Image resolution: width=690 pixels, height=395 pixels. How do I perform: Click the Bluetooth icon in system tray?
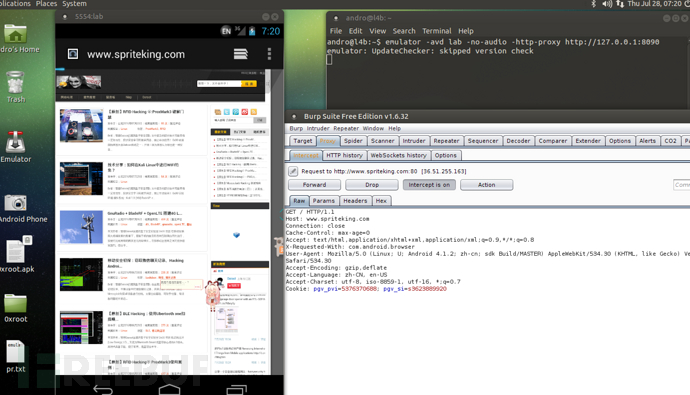(593, 4)
